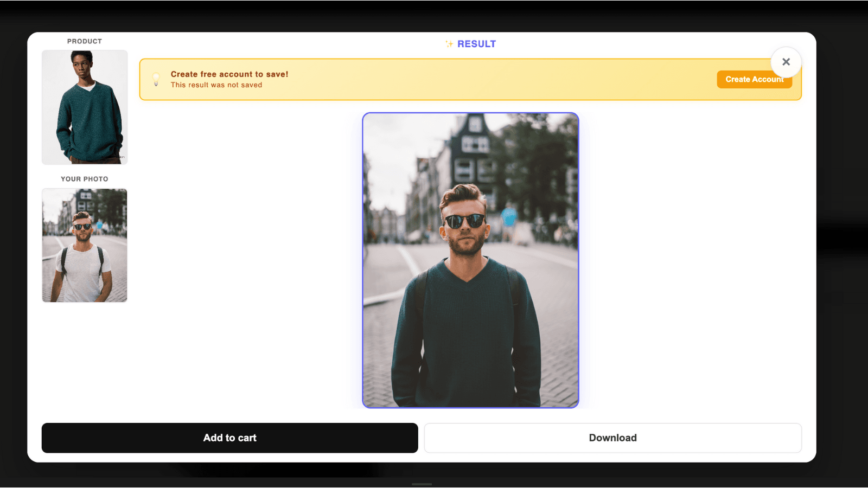This screenshot has height=488, width=868.
Task: Click the man's sunglasses in the result image
Action: pyautogui.click(x=465, y=219)
